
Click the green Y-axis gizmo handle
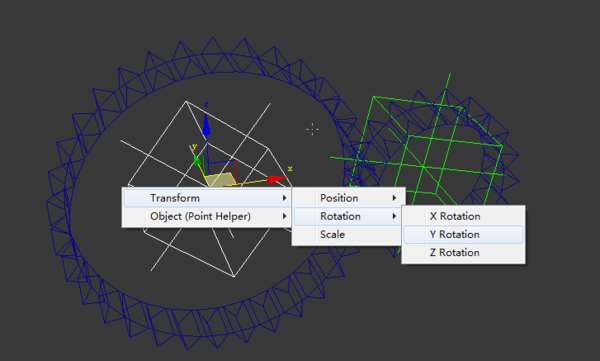pos(197,160)
